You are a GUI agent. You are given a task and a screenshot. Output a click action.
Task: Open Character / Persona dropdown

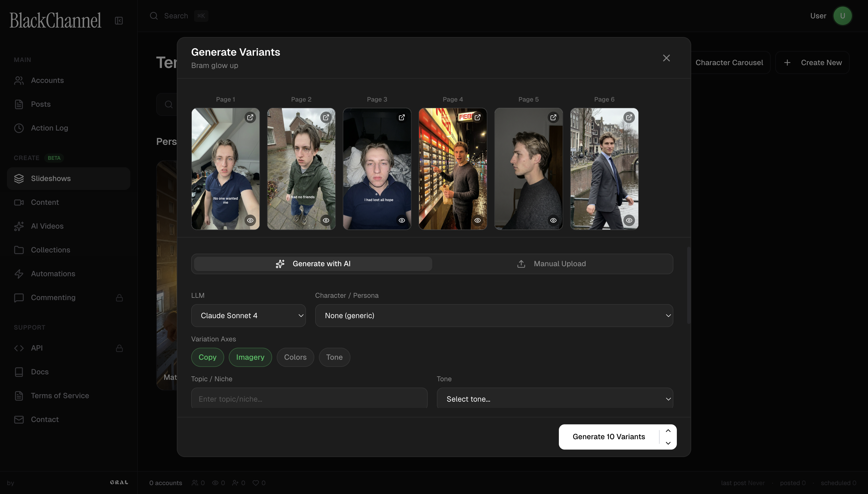[x=494, y=316]
